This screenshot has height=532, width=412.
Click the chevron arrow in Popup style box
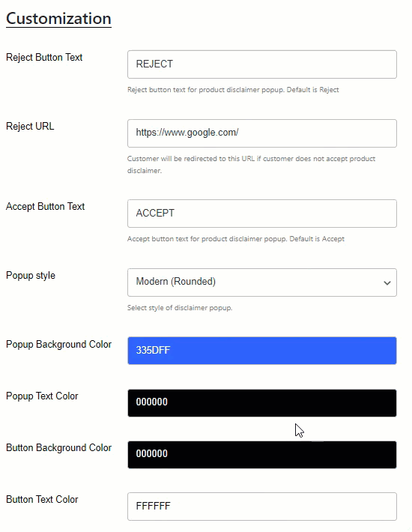click(387, 283)
